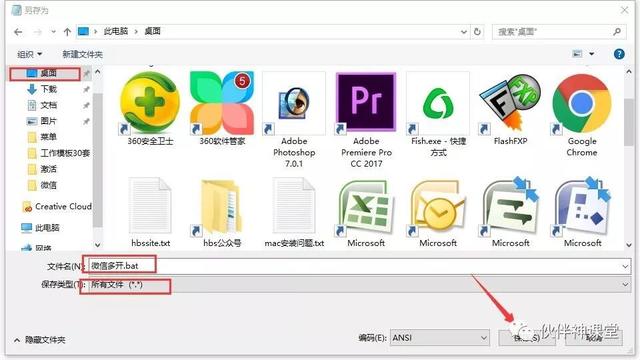Click the file list scroll down arrow

(x=629, y=244)
